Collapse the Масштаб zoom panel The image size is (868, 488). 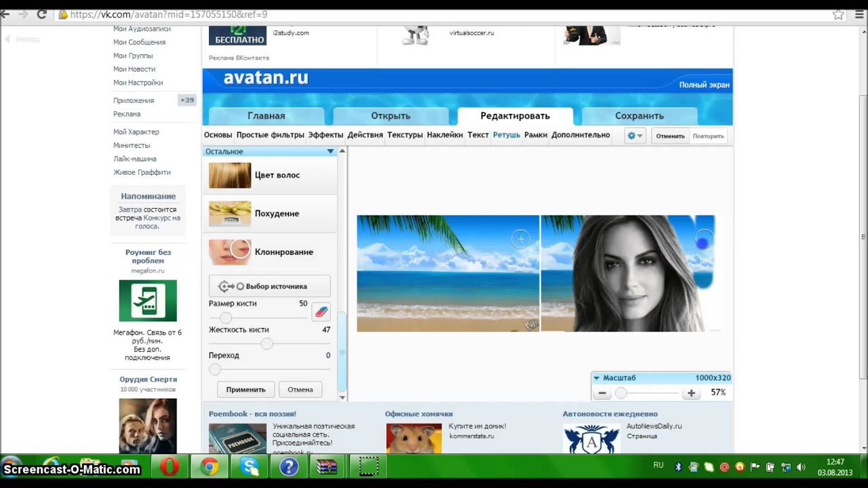(596, 378)
